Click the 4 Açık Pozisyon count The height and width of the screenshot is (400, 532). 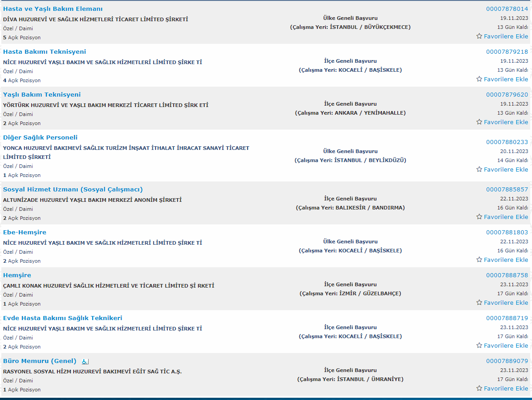(x=22, y=81)
